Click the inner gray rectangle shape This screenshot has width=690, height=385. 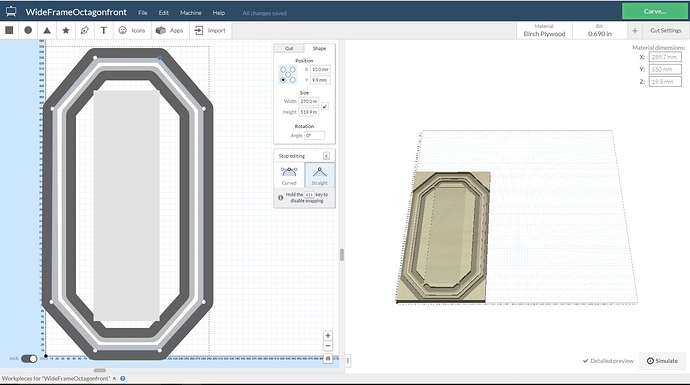(x=126, y=206)
